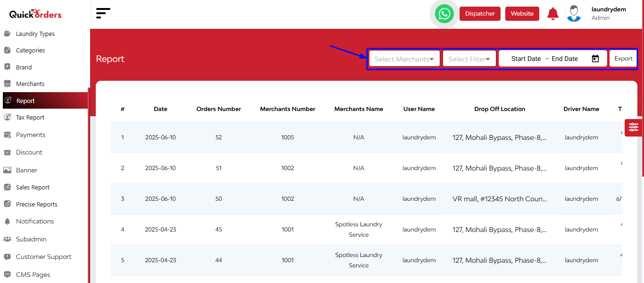This screenshot has height=283, width=644.
Task: Open the Brand menu item
Action: tap(24, 67)
